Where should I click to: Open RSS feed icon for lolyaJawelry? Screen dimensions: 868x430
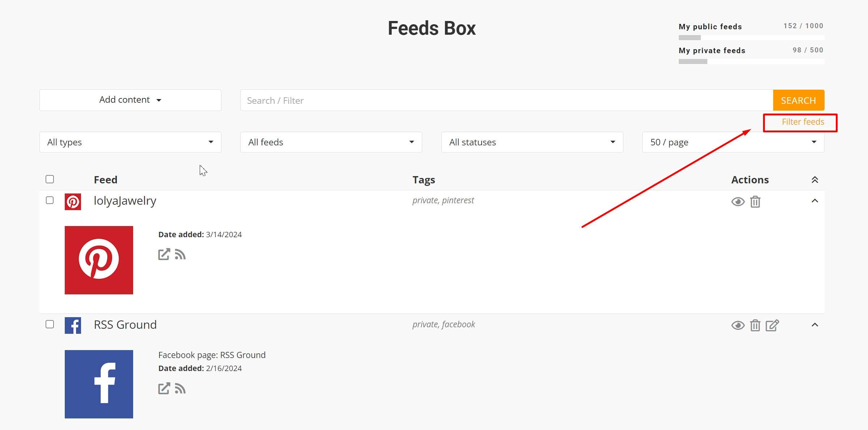pyautogui.click(x=180, y=254)
